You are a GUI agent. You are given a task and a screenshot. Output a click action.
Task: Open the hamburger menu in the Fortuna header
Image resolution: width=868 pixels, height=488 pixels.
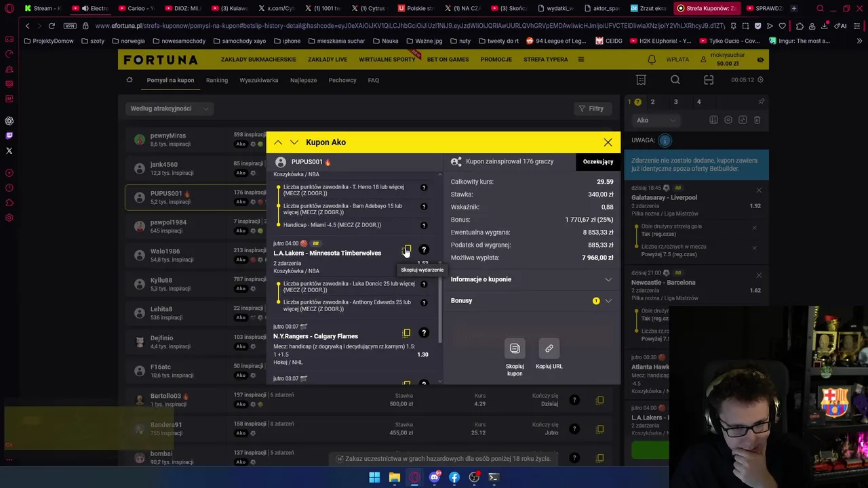[581, 60]
